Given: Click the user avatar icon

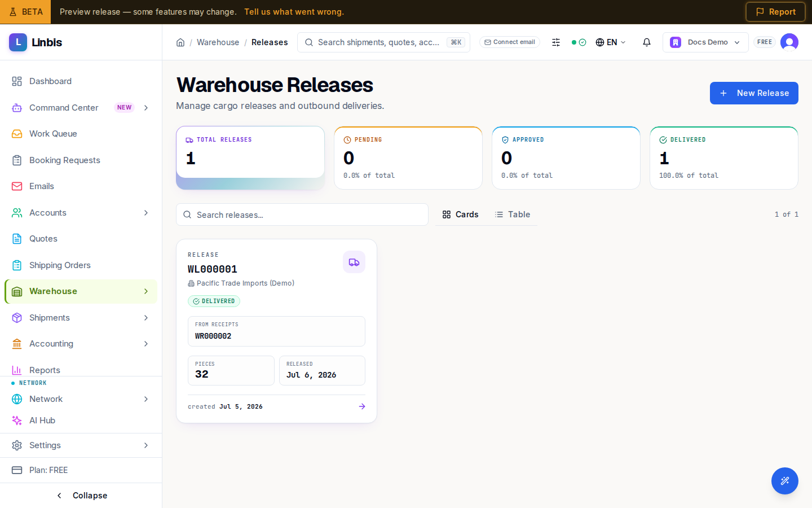Looking at the screenshot, I should coord(789,42).
